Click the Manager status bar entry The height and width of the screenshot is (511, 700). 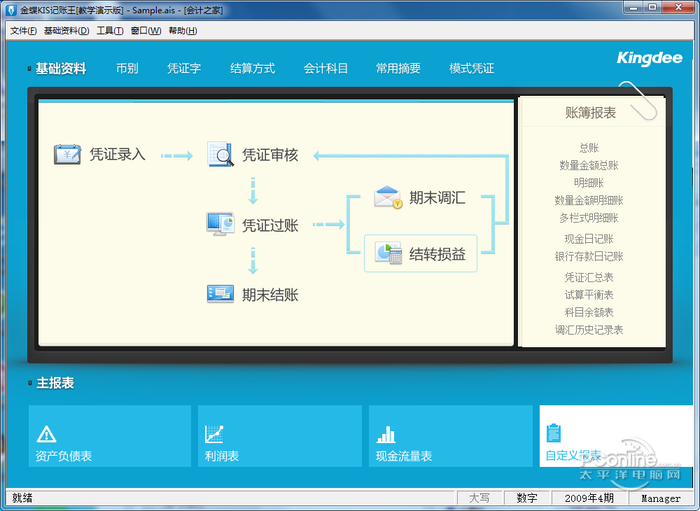(x=661, y=498)
